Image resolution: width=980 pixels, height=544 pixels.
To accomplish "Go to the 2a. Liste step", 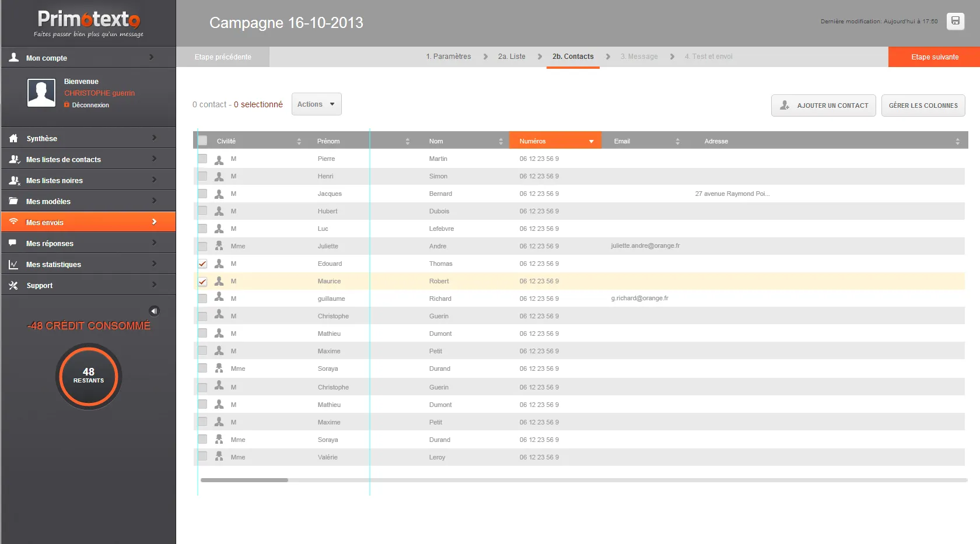I will click(x=511, y=57).
